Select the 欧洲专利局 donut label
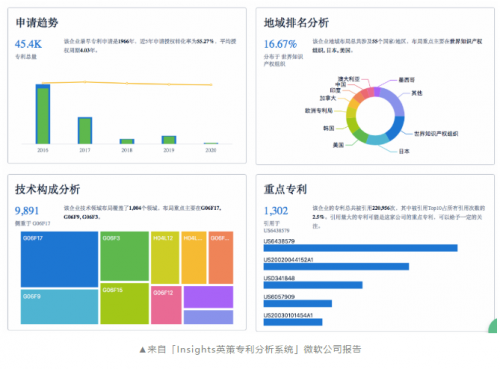The width and height of the screenshot is (500, 369). pos(319,110)
